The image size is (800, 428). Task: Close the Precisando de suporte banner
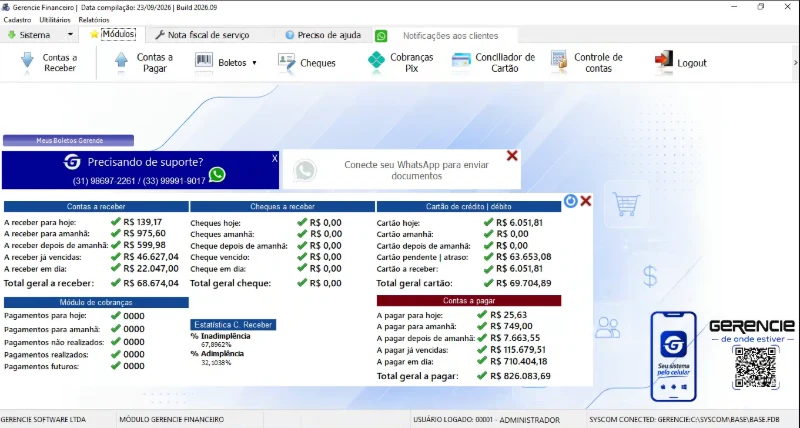click(274, 158)
